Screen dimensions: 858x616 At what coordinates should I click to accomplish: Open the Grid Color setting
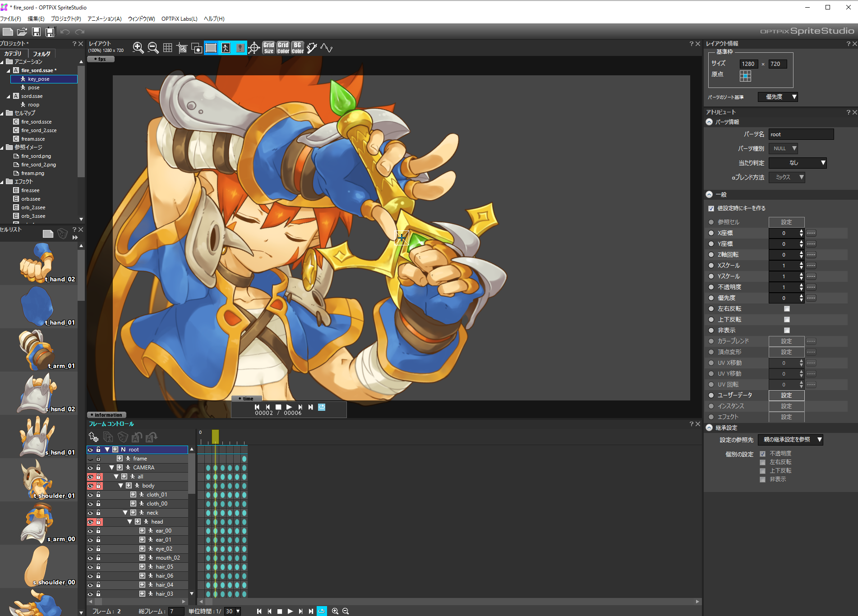(283, 48)
